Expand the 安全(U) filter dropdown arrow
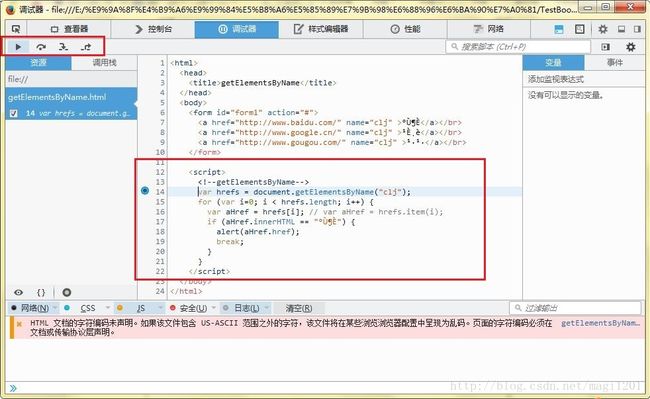This screenshot has height=399, width=650. point(214,308)
